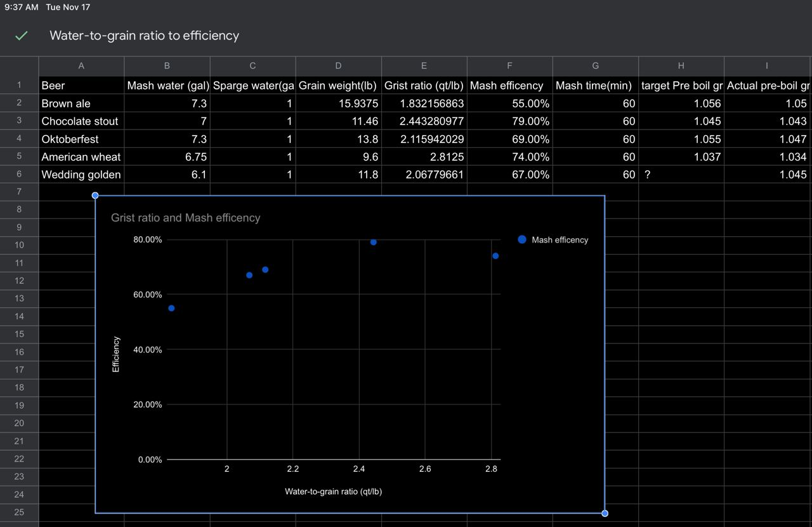
Task: Click the Brown ale mash water cell '7.3'
Action: (x=167, y=103)
